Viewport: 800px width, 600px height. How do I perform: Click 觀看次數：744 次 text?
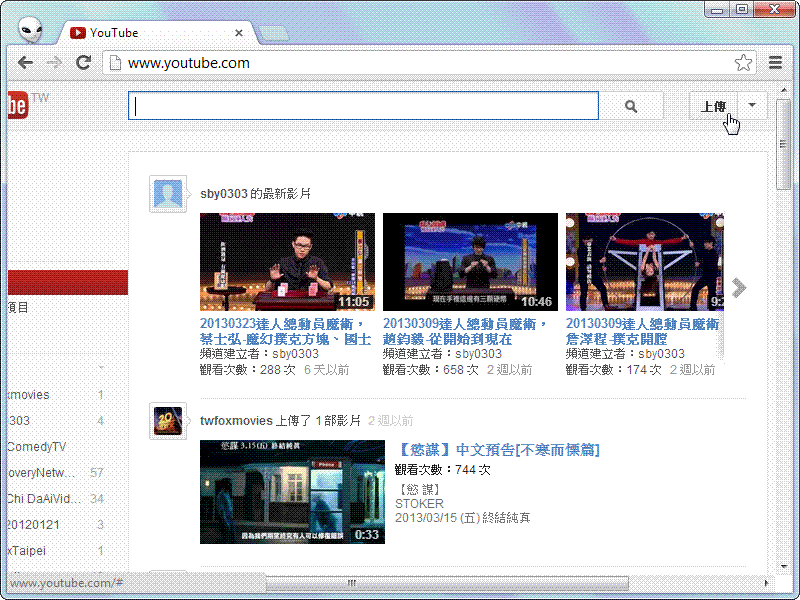coord(443,469)
